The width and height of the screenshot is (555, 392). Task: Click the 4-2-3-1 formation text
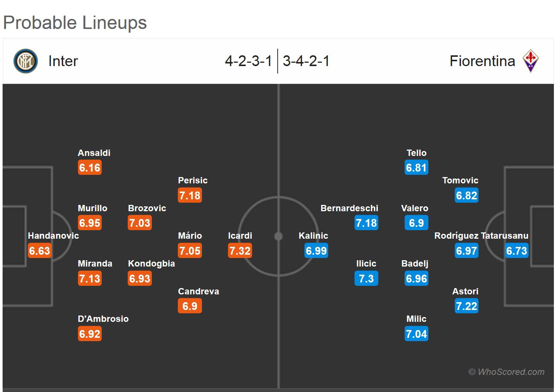point(248,61)
